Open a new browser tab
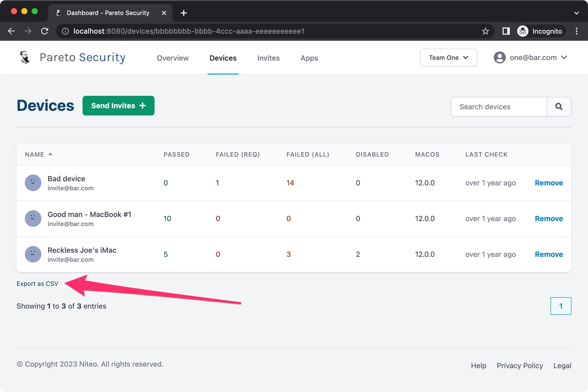 [183, 13]
